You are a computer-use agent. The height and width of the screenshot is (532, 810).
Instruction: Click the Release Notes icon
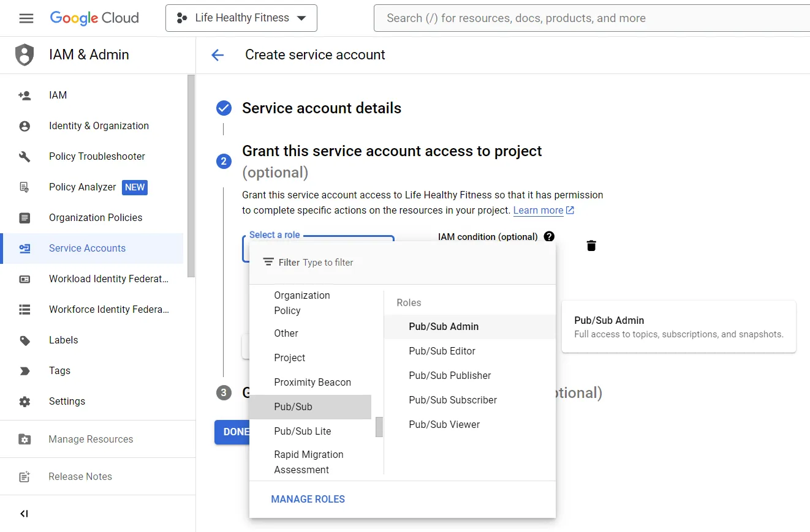(24, 476)
